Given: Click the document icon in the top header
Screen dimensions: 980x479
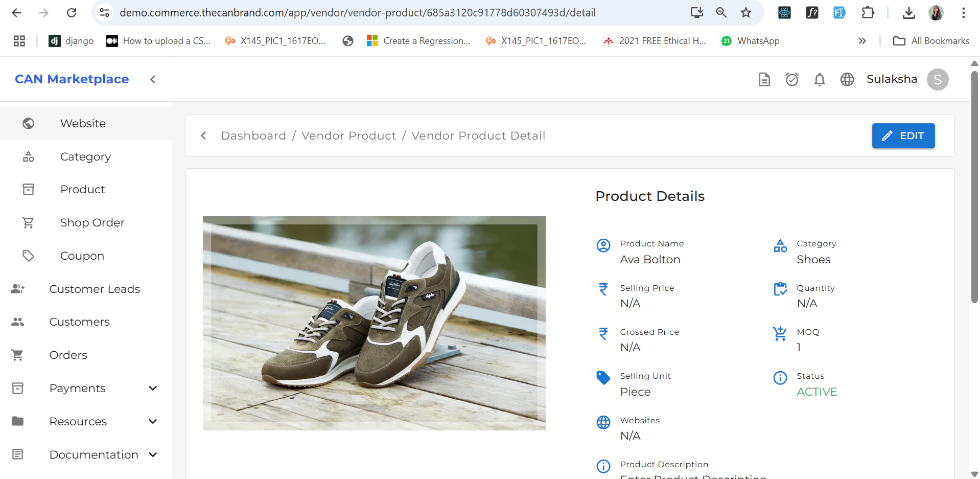Looking at the screenshot, I should (764, 79).
